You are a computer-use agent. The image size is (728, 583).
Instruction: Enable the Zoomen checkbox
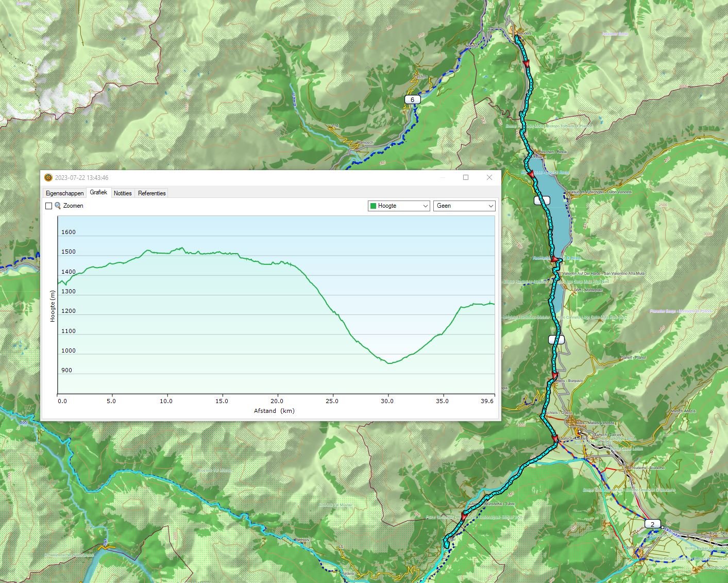[49, 206]
